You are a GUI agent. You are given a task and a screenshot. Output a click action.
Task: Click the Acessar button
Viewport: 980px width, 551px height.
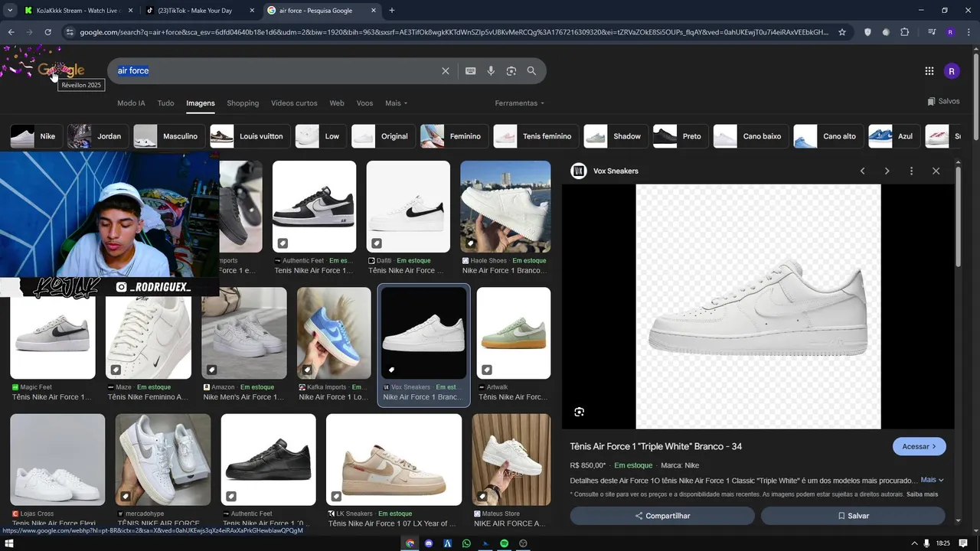(x=919, y=446)
